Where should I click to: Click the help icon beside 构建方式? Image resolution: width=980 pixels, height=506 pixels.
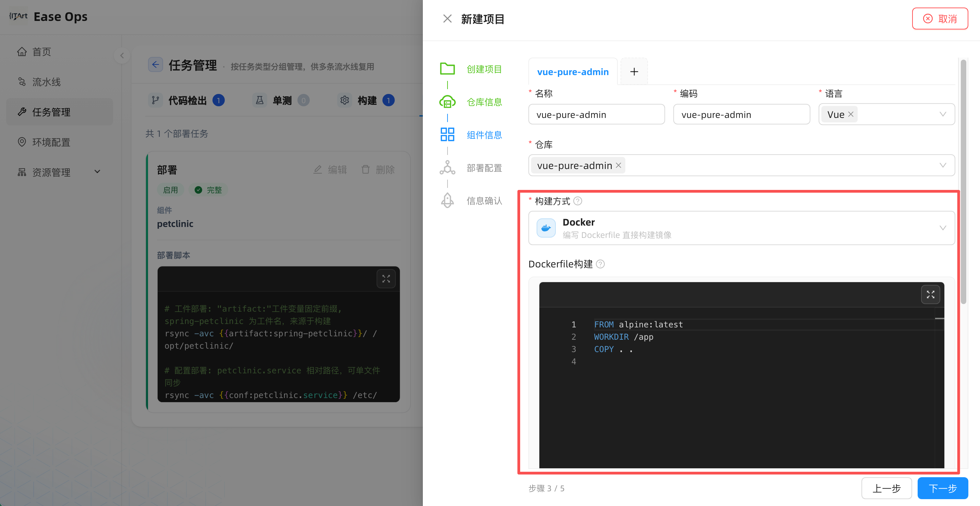[577, 201]
